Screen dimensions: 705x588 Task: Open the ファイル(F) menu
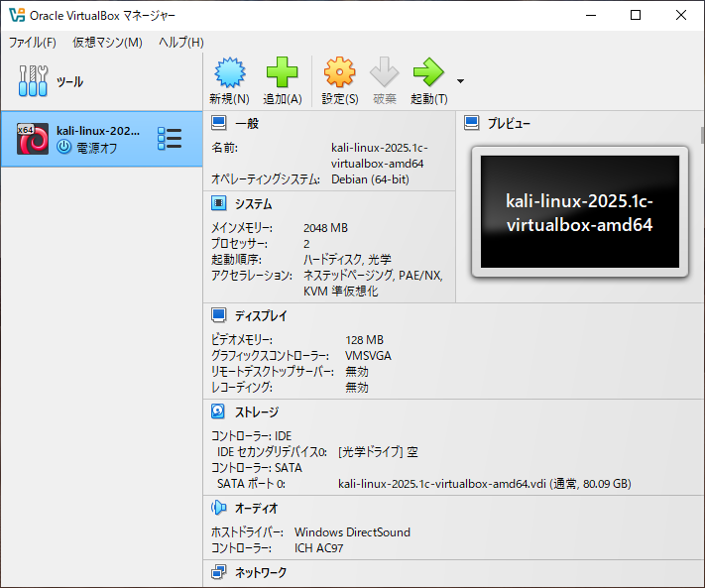[33, 43]
